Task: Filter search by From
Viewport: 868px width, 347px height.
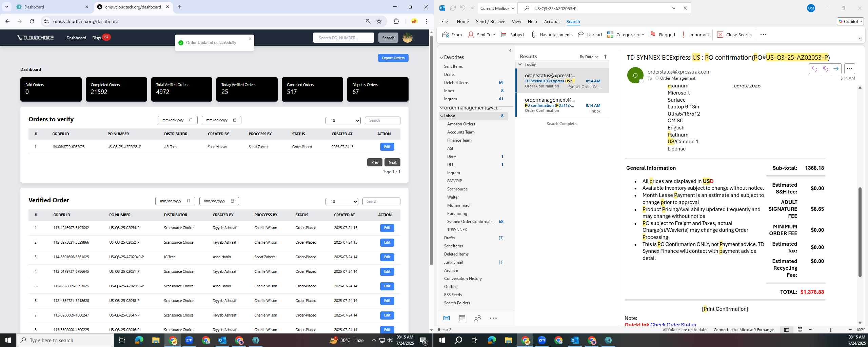Action: click(452, 35)
